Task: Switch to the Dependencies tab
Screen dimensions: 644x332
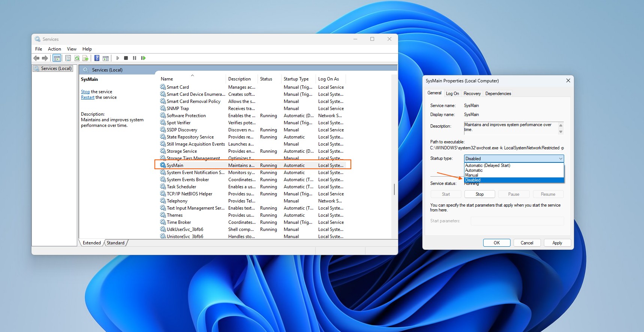Action: [x=498, y=94]
